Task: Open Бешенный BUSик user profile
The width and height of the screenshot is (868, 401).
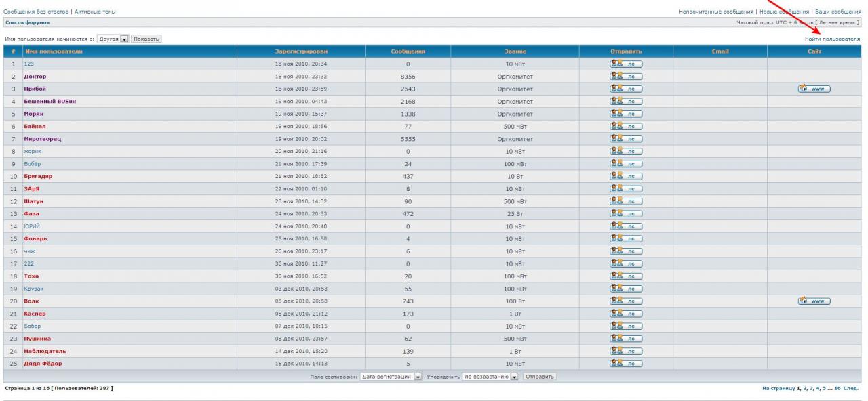Action: point(49,102)
